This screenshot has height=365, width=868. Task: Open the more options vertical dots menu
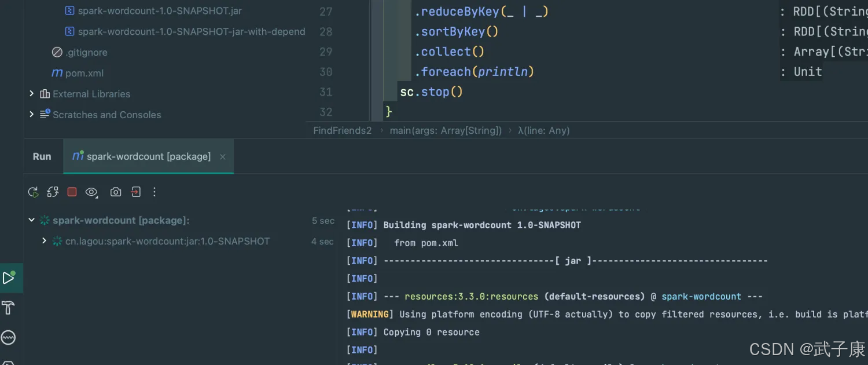(x=155, y=192)
